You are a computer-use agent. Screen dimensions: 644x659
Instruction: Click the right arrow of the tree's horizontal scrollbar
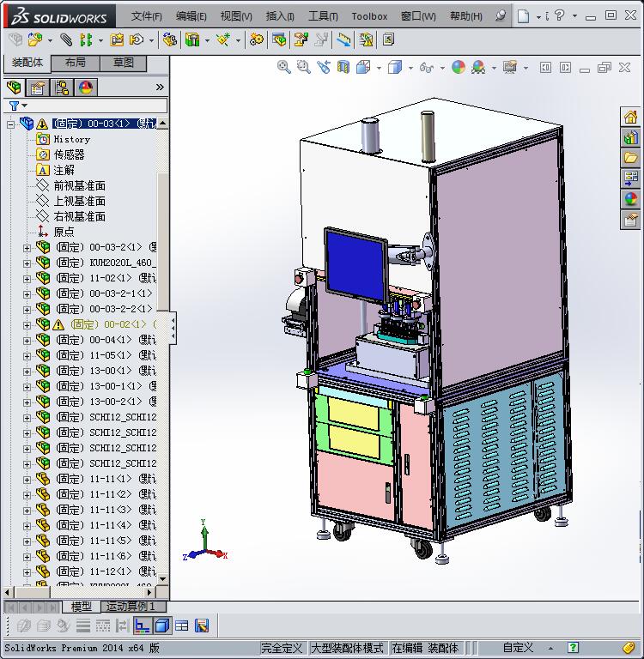(x=149, y=592)
